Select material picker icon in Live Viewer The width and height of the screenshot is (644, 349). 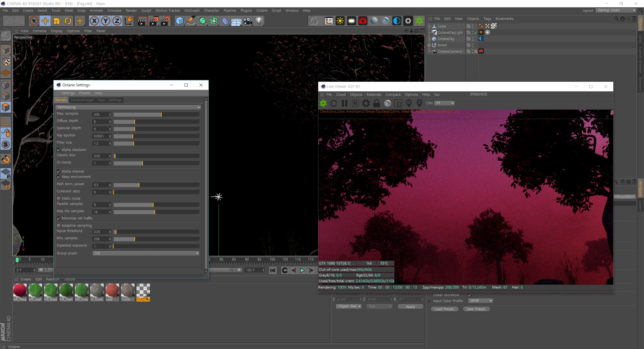coord(419,103)
